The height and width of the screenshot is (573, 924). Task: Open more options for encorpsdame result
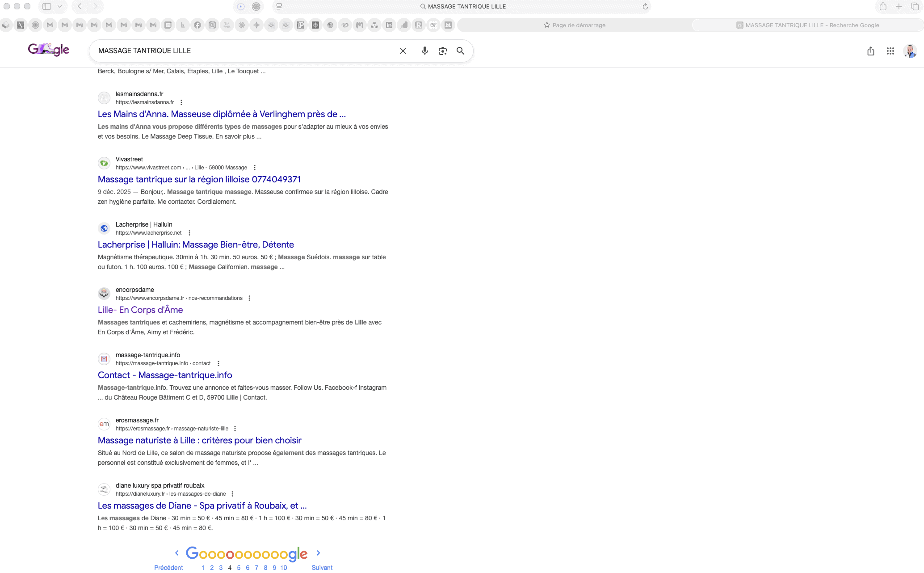pos(249,298)
